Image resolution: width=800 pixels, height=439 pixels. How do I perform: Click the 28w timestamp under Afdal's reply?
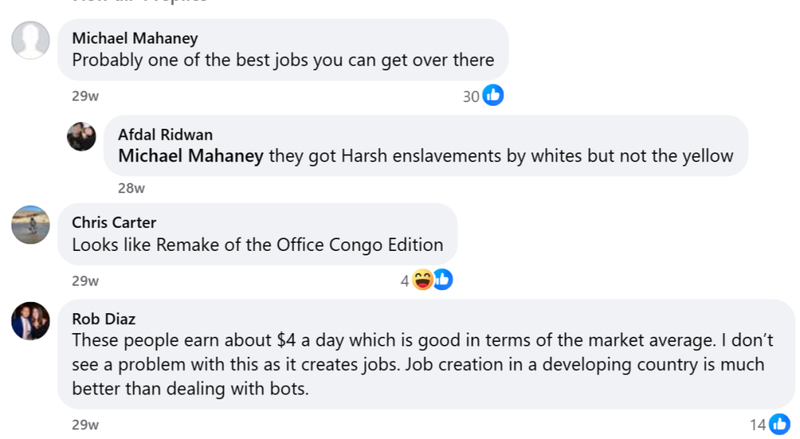coord(131,188)
